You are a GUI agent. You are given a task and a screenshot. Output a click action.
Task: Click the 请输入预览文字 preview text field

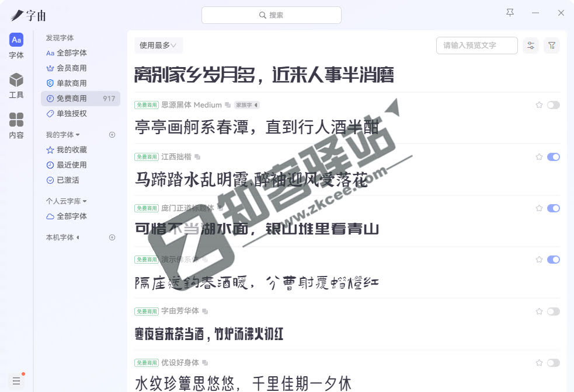477,45
